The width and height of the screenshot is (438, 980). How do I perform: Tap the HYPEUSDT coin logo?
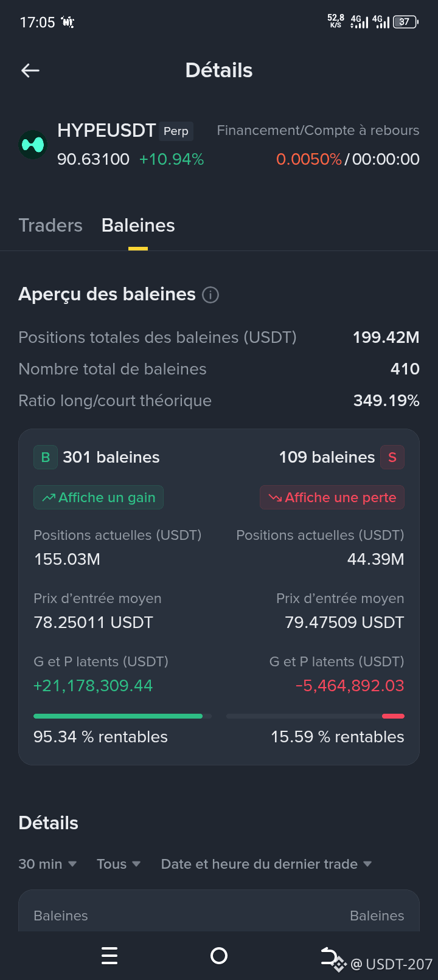(33, 145)
